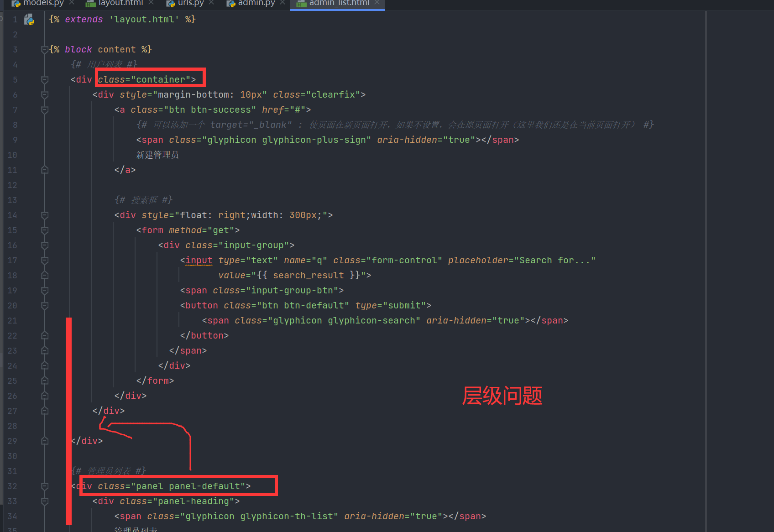Collapse the panel panel-default div, line 32
Viewport: 774px width, 532px height.
click(45, 486)
